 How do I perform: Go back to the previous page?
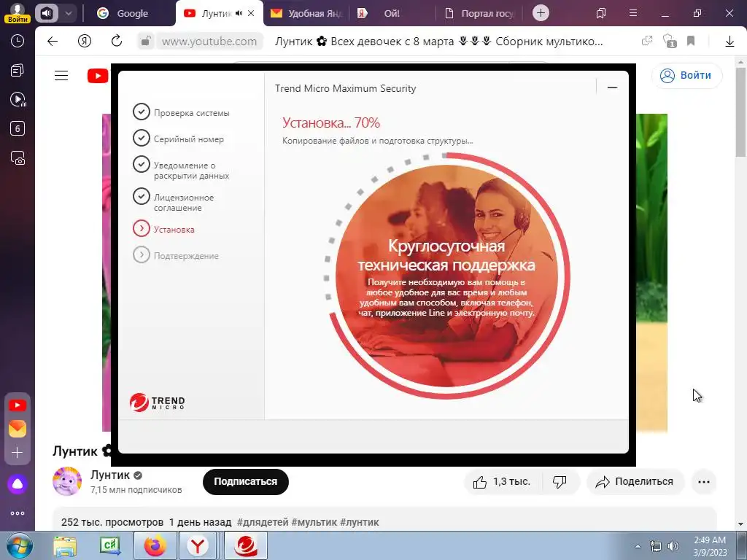click(53, 42)
